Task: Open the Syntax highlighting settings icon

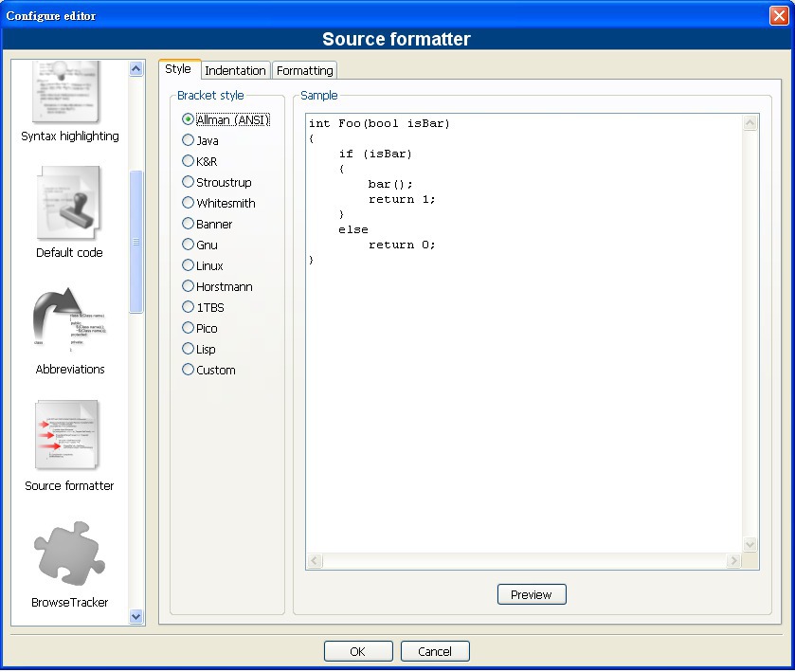Action: pyautogui.click(x=69, y=95)
